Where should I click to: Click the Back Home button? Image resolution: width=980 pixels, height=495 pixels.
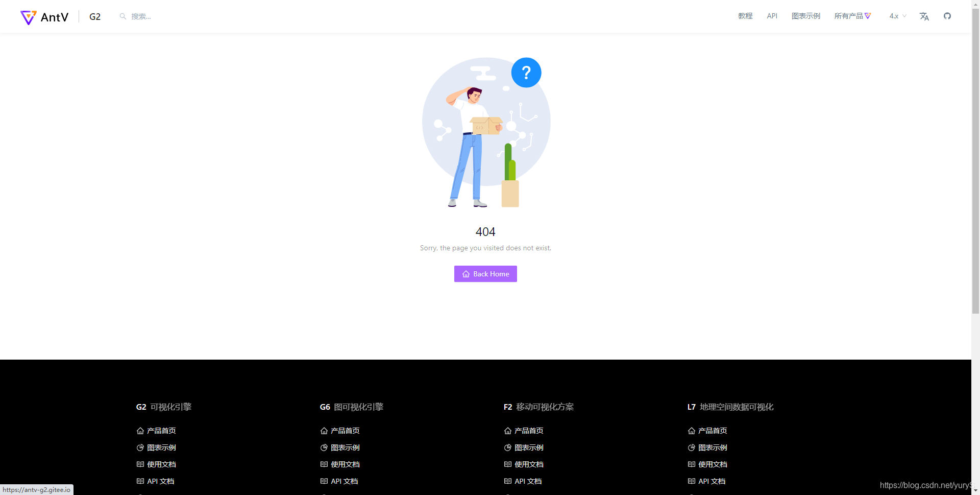click(485, 274)
